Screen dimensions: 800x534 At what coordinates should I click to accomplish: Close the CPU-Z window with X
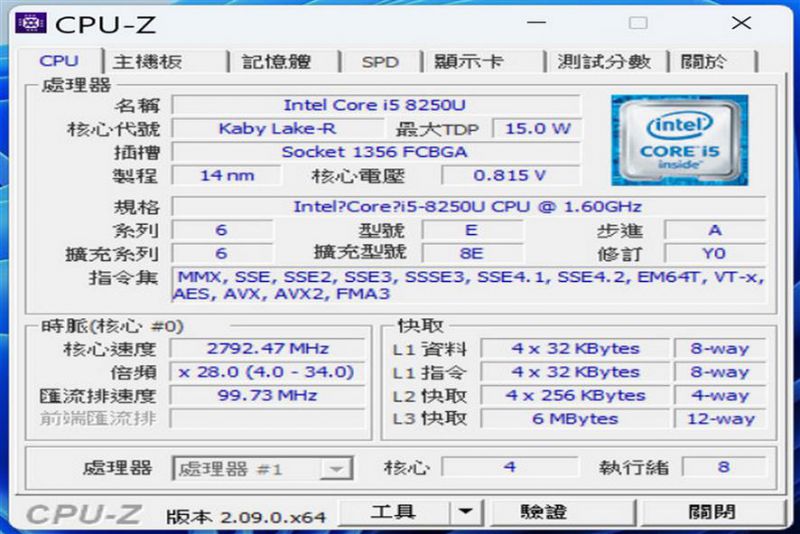point(741,23)
